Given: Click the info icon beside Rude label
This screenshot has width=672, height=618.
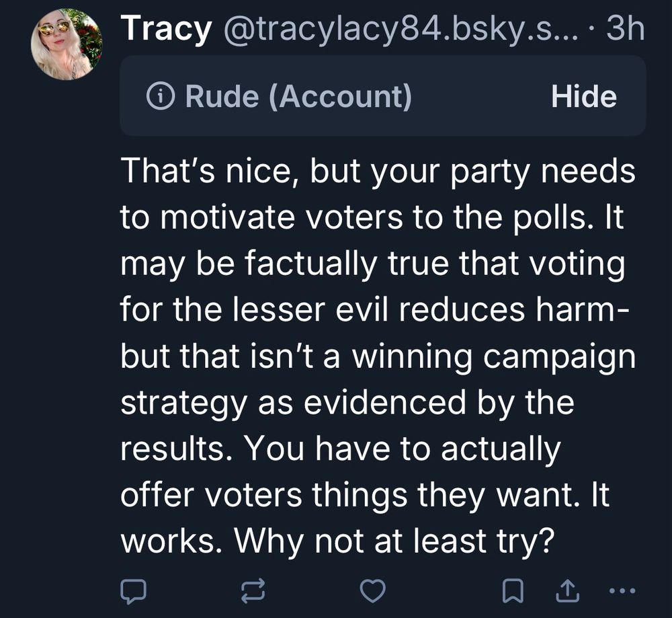Looking at the screenshot, I should [158, 97].
